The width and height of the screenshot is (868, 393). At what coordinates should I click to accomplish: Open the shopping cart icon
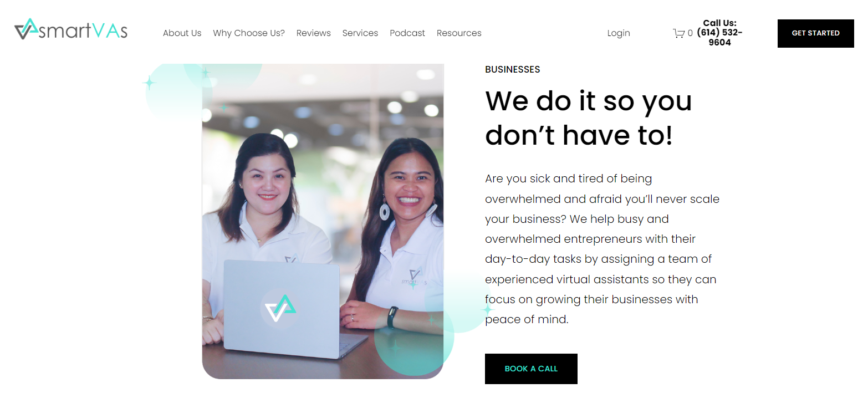point(678,33)
